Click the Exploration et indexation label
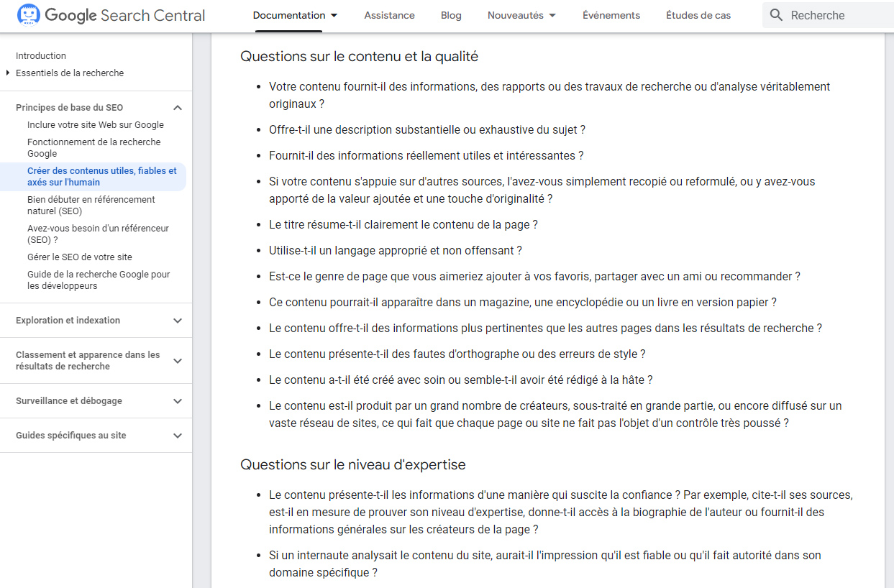The height and width of the screenshot is (588, 894). pyautogui.click(x=68, y=320)
